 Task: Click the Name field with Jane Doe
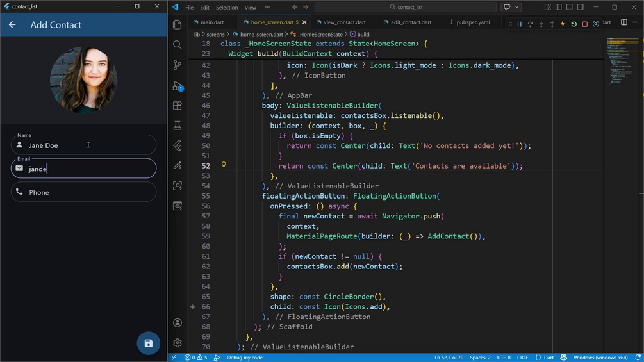[x=84, y=145]
